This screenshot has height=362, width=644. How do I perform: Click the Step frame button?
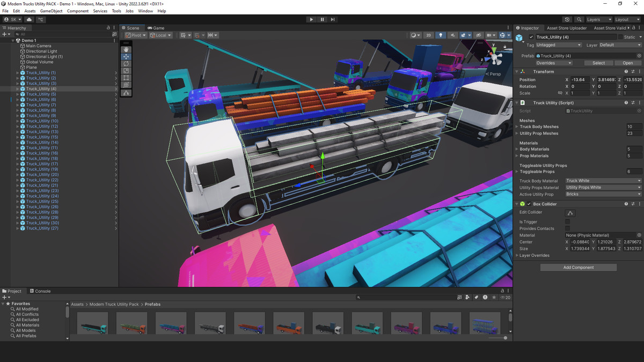click(x=333, y=19)
